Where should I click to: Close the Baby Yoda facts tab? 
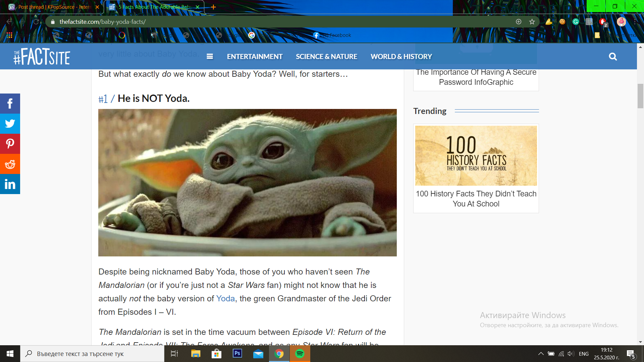tap(198, 7)
